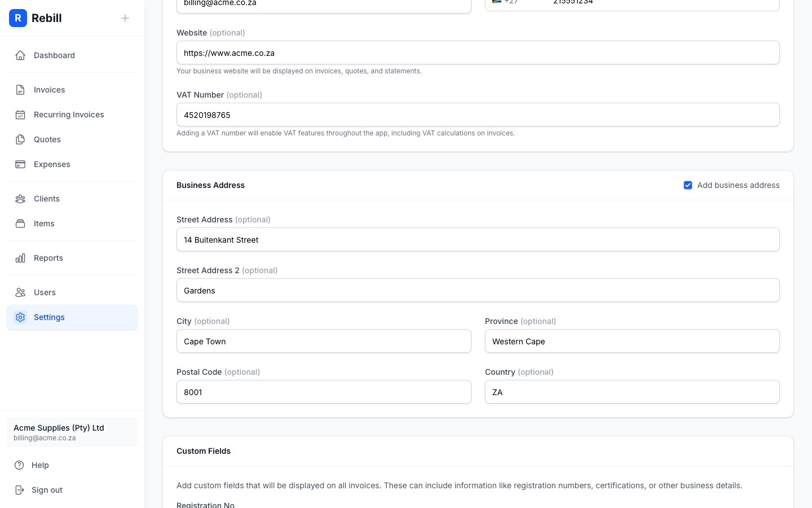This screenshot has height=508, width=812.
Task: Select the Items box icon
Action: click(x=20, y=224)
